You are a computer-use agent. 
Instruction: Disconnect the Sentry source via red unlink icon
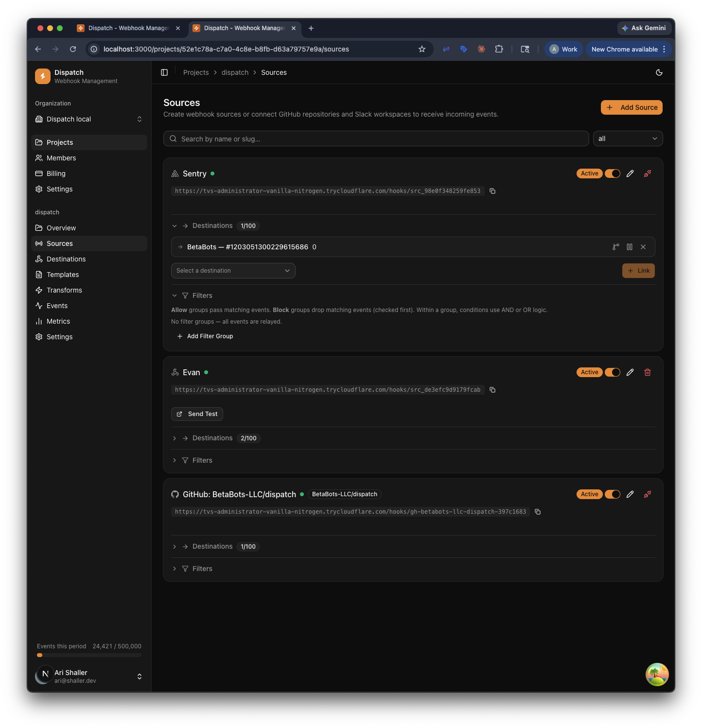coord(648,173)
